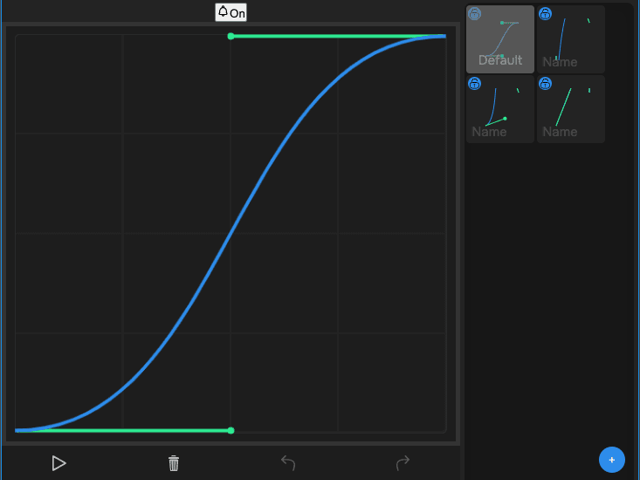This screenshot has width=640, height=480.
Task: Toggle the bell On notification switch
Action: coord(231,12)
